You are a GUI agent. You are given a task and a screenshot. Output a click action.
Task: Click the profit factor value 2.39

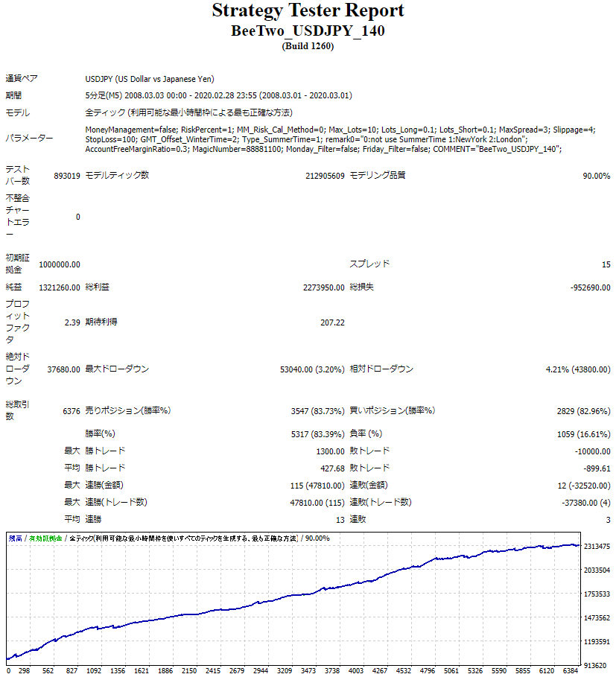click(x=72, y=322)
